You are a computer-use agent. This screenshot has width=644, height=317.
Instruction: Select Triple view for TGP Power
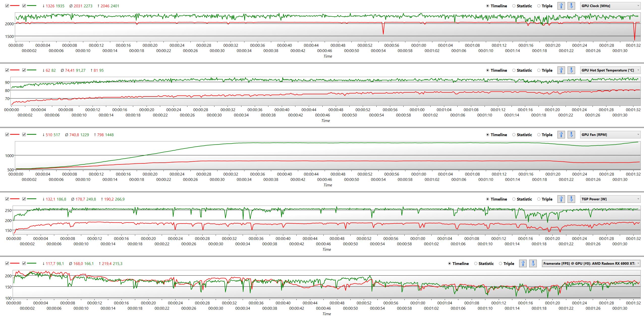(x=539, y=199)
